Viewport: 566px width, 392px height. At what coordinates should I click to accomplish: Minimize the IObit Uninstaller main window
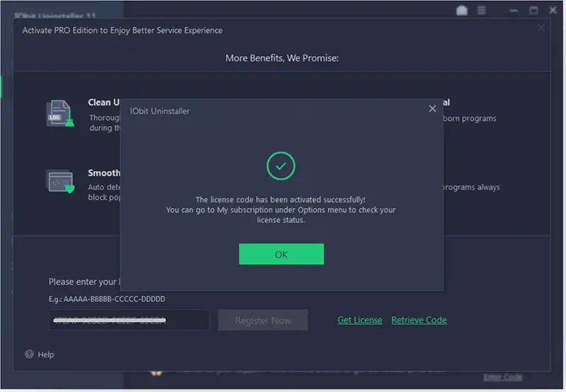pos(514,11)
